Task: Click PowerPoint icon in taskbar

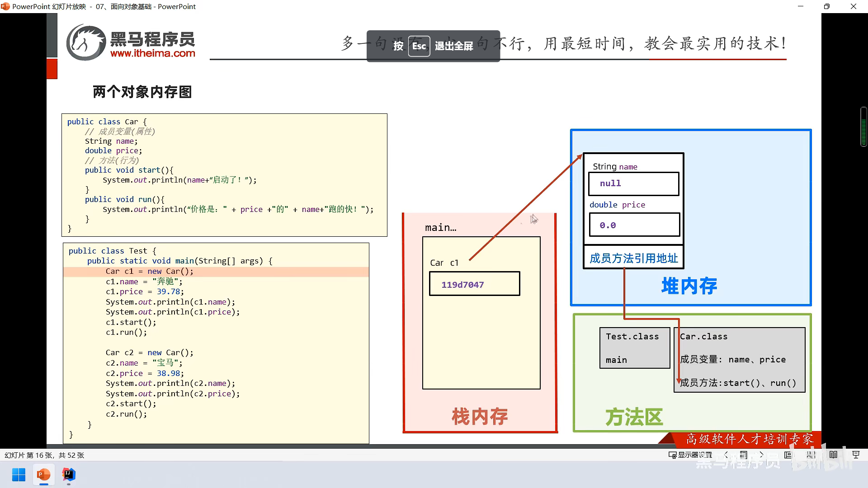Action: (43, 475)
